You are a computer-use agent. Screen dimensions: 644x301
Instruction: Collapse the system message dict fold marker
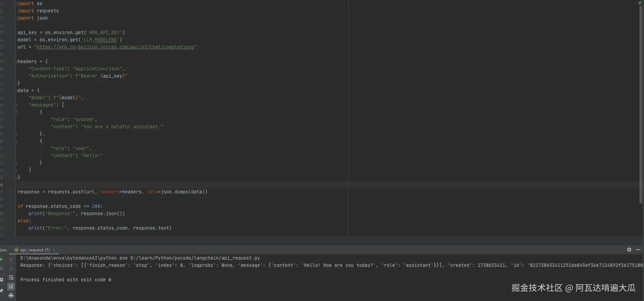(x=15, y=112)
